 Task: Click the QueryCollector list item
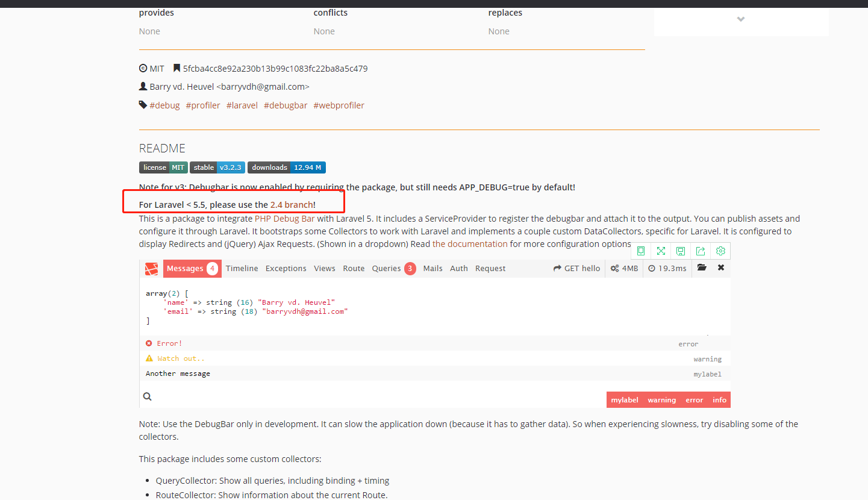272,481
